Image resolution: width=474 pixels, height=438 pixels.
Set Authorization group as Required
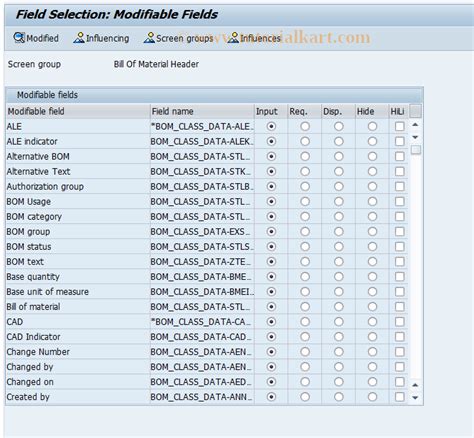(305, 186)
